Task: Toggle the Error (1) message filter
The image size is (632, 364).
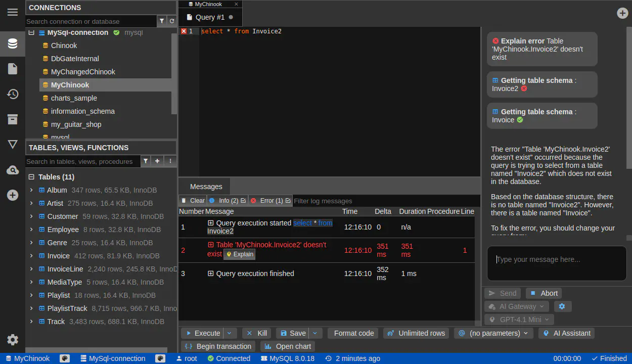Action: point(270,201)
